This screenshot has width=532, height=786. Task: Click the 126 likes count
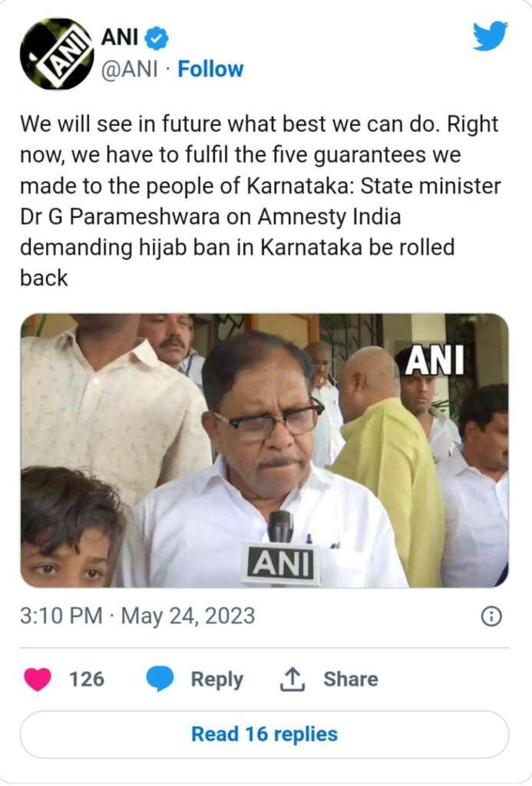pyautogui.click(x=87, y=679)
